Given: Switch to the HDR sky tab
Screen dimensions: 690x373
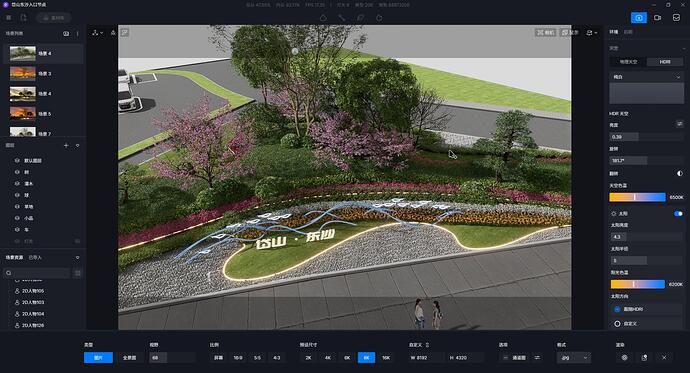Looking at the screenshot, I should tap(664, 62).
